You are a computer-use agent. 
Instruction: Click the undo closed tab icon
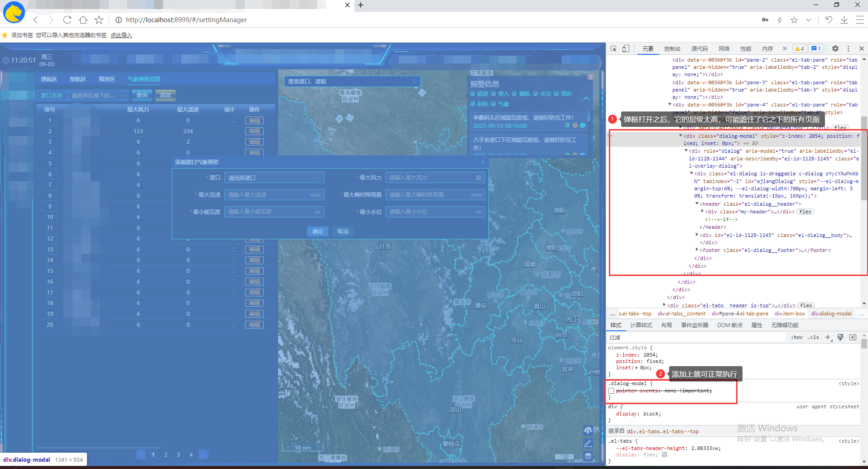click(x=829, y=19)
